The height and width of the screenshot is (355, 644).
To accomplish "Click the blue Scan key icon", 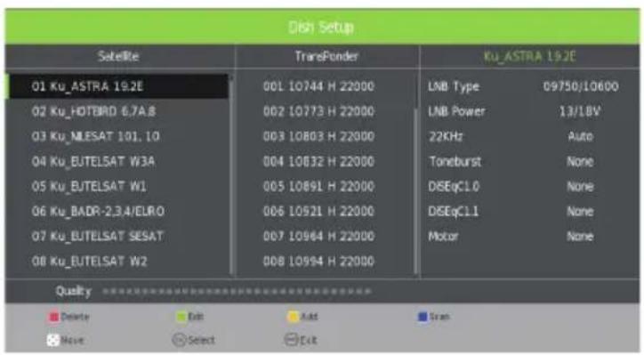I will [x=423, y=317].
